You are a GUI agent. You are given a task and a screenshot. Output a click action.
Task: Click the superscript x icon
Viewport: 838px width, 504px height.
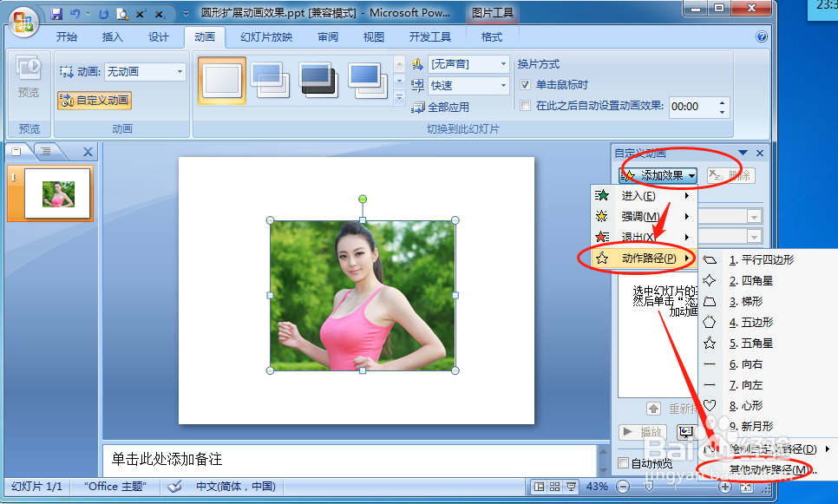coord(141,13)
